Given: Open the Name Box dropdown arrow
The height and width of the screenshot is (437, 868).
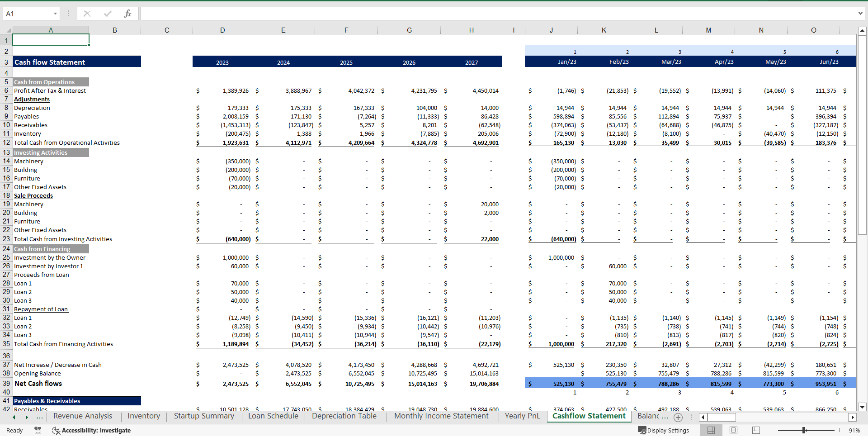Looking at the screenshot, I should (56, 14).
